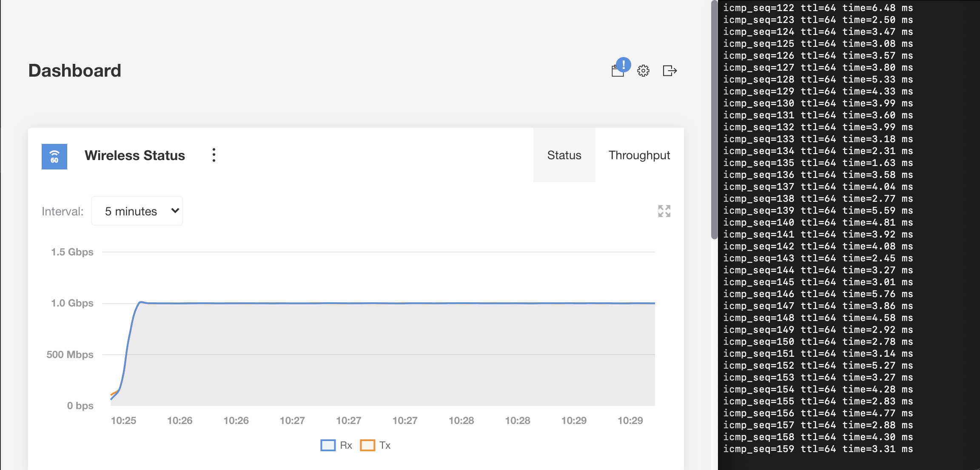
Task: Click the blue 60 GHz wireless icon
Action: point(54,157)
